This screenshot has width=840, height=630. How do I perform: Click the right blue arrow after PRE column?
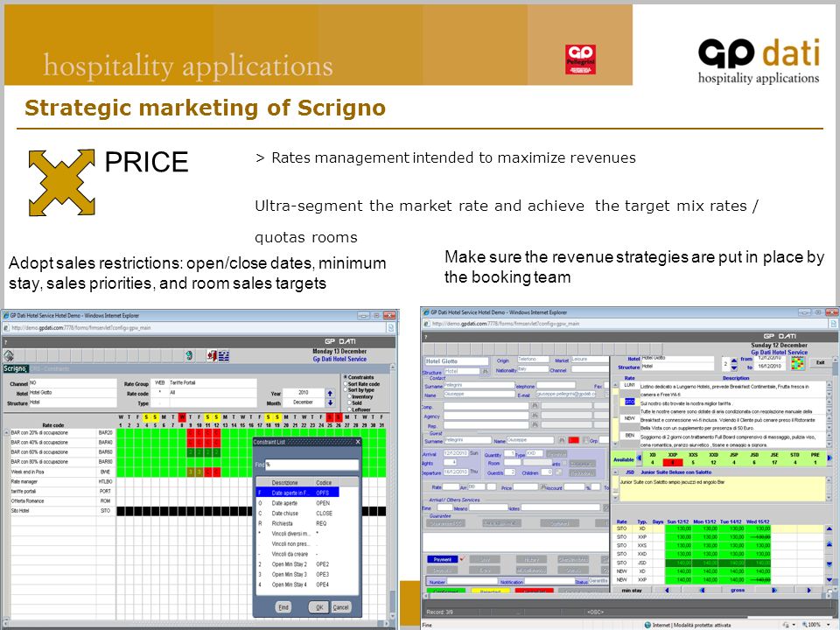click(829, 458)
